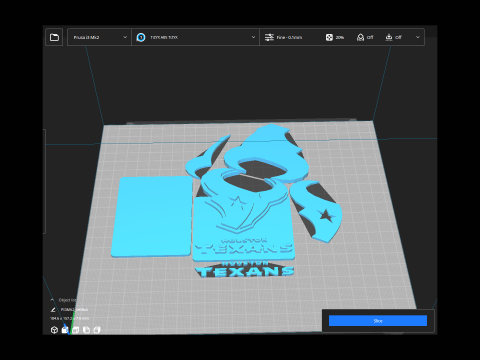
Task: Select the front view cube icon
Action: click(65, 330)
